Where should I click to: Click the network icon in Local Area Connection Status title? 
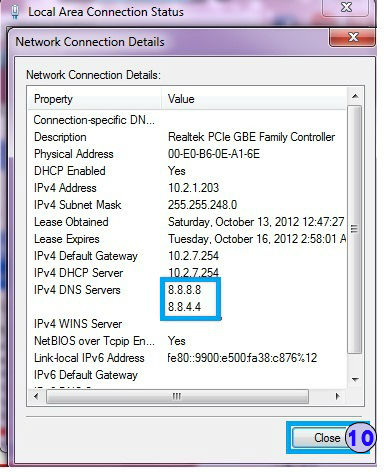(x=15, y=12)
